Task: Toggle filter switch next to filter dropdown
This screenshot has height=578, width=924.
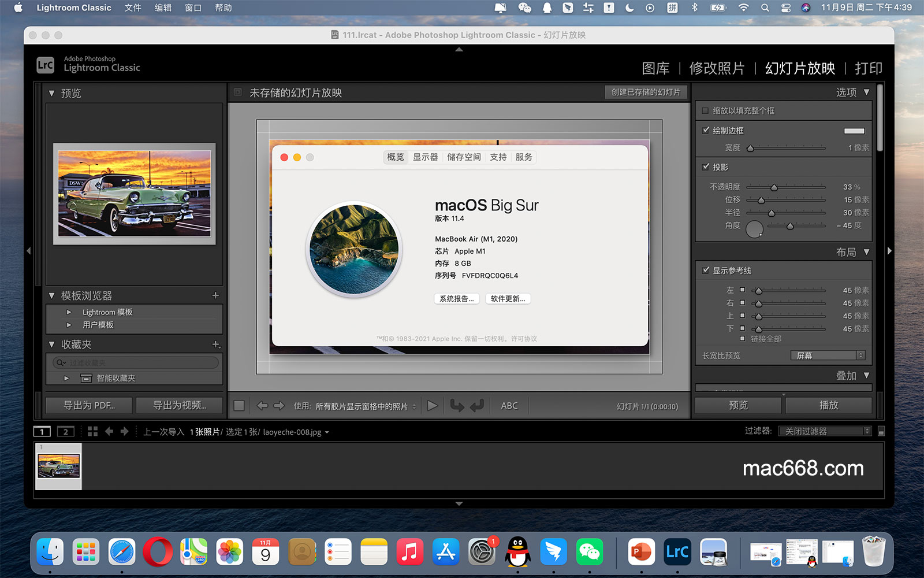Action: (x=881, y=431)
